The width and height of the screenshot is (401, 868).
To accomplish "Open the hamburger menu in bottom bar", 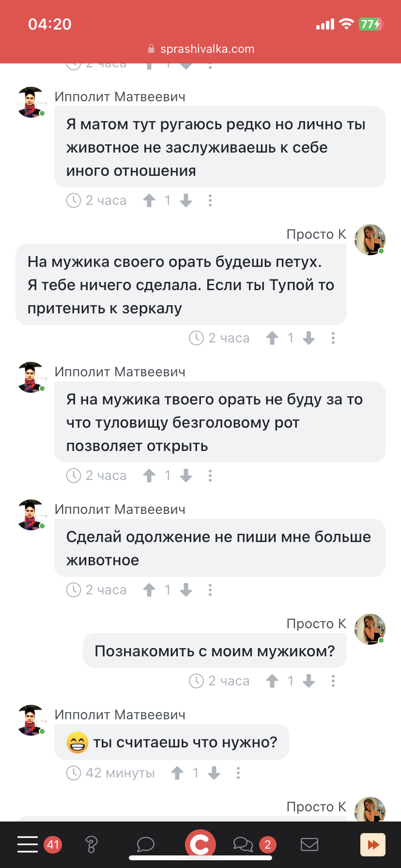I will click(x=28, y=844).
